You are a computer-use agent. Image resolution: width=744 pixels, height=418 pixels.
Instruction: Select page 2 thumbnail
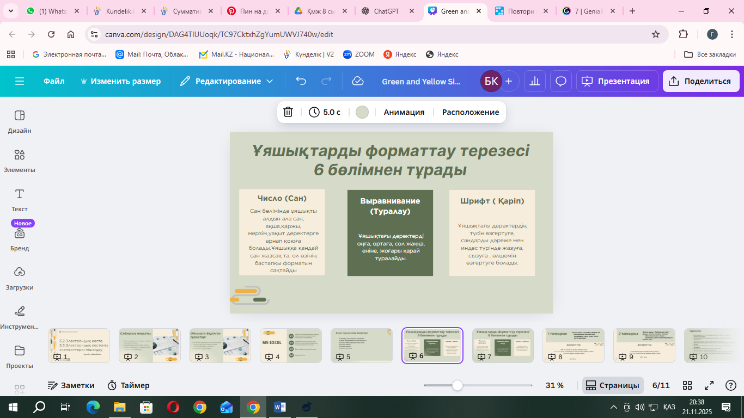pyautogui.click(x=149, y=345)
